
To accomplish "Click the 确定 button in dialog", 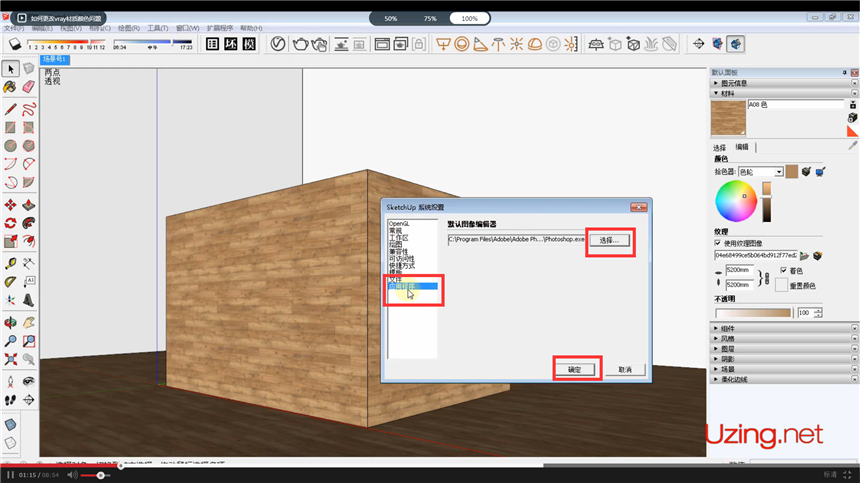I will point(575,369).
